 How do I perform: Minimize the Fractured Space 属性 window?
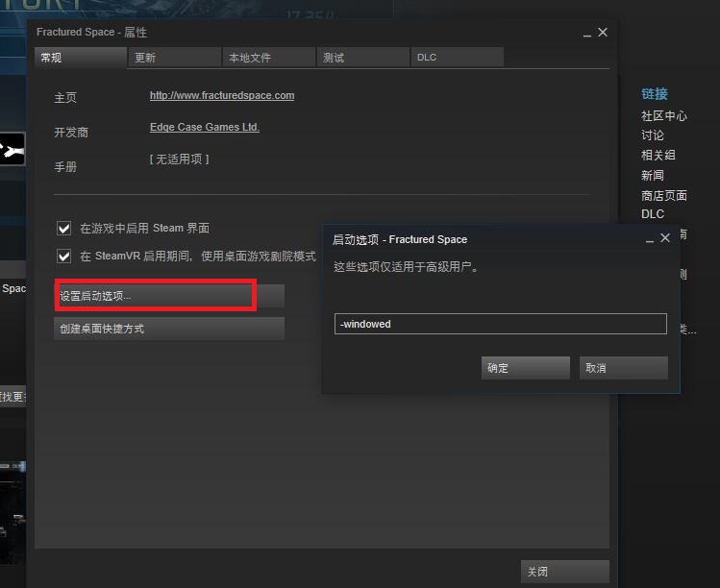click(x=586, y=35)
